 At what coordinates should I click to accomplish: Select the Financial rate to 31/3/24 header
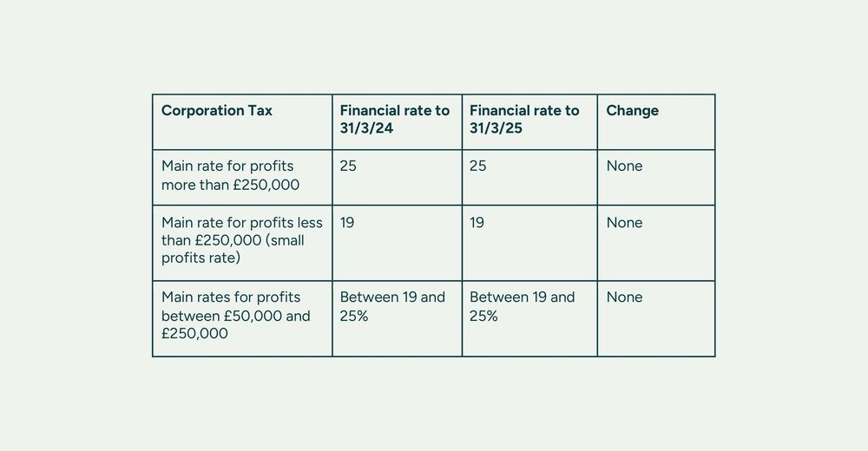click(395, 120)
